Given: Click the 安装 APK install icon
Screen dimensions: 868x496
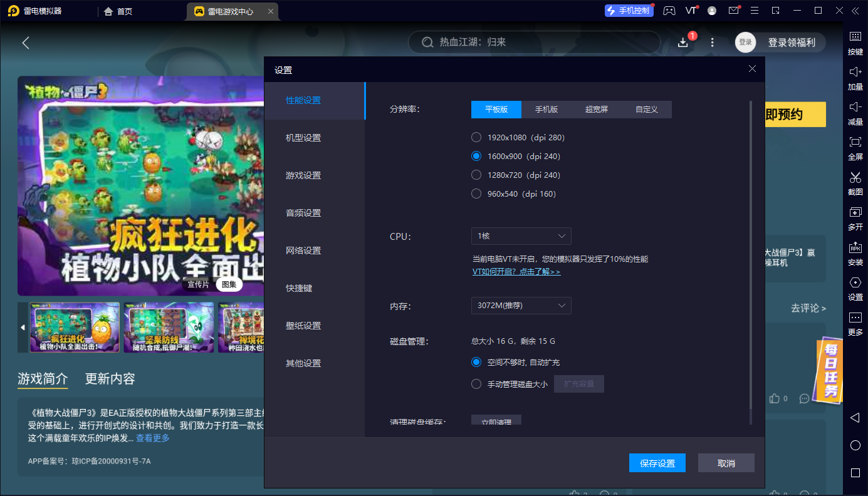Looking at the screenshot, I should pyautogui.click(x=855, y=247).
